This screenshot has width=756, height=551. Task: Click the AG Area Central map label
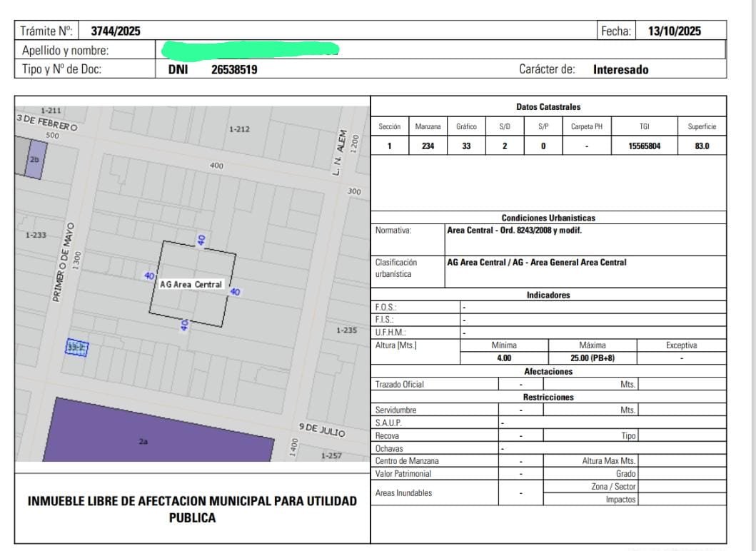[191, 284]
